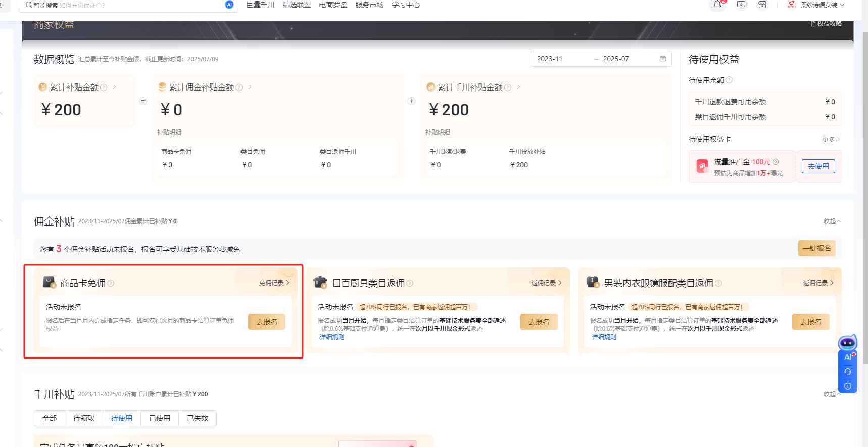Open 更多 for 待使用权益卡

831,139
